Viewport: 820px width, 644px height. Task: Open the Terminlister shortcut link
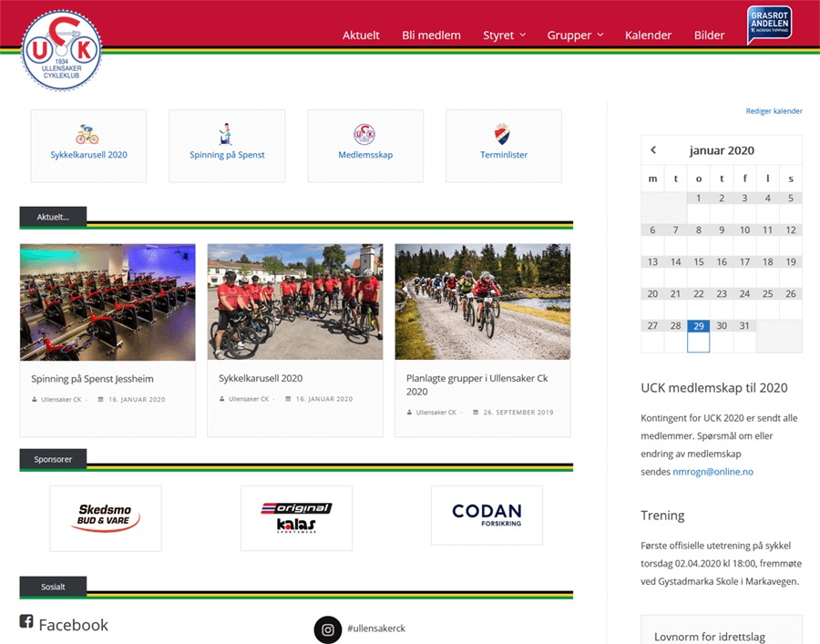click(504, 155)
